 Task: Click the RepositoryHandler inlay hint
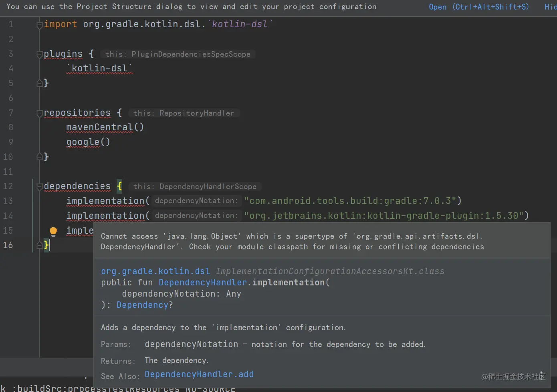click(184, 113)
